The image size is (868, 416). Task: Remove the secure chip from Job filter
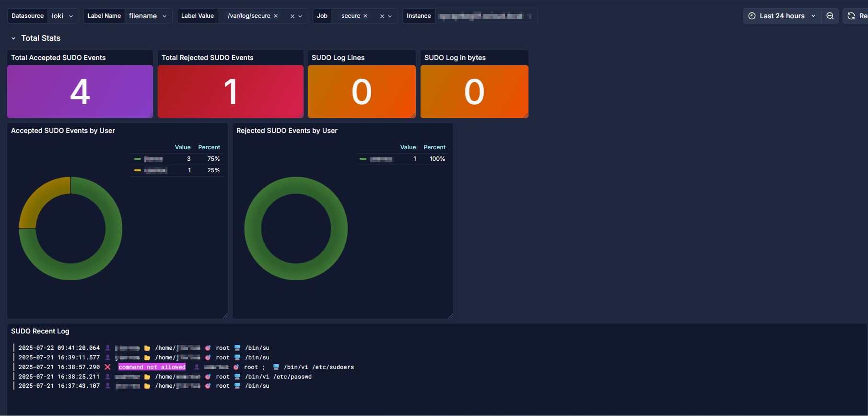pyautogui.click(x=365, y=16)
